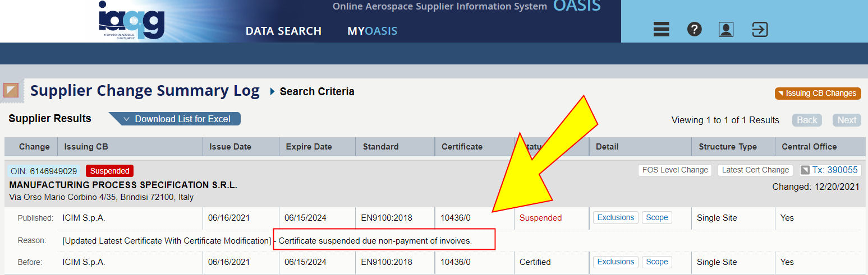Open the DATA SEARCH menu
Image resolution: width=868 pixels, height=275 pixels.
pos(283,31)
